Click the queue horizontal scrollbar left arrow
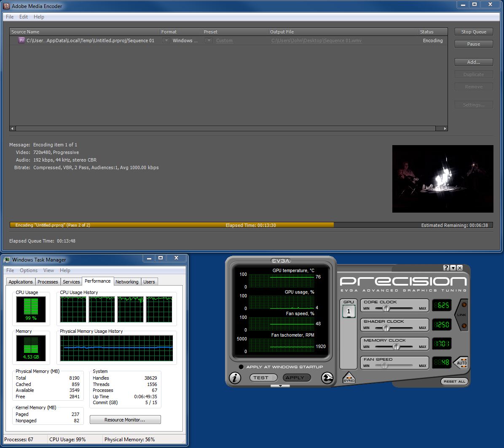This screenshot has width=504, height=448. (13, 128)
